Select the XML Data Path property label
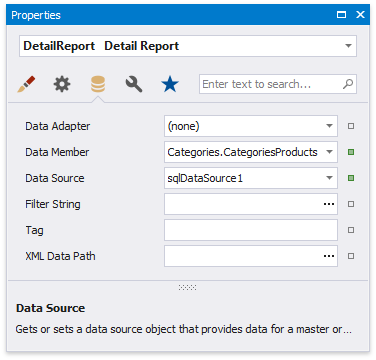 pyautogui.click(x=60, y=256)
